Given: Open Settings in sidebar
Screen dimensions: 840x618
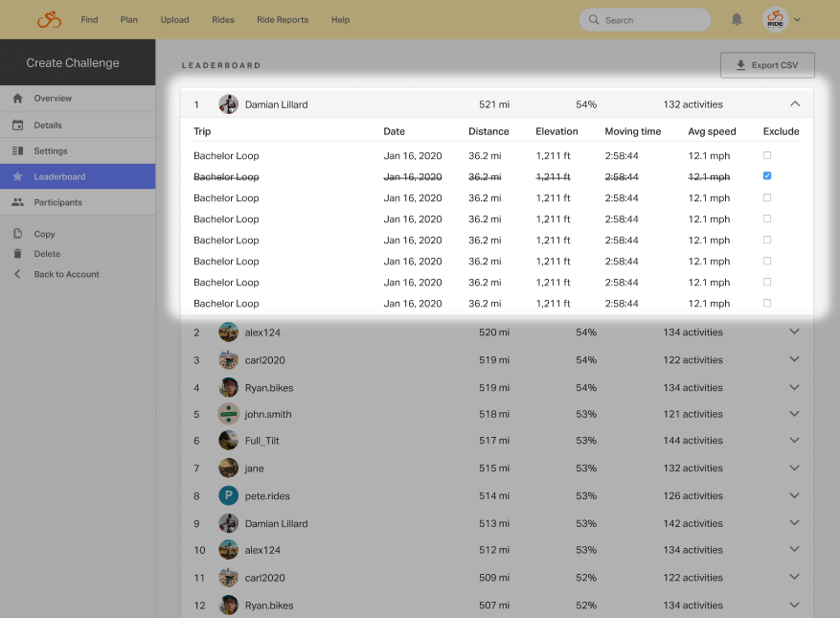Looking at the screenshot, I should (x=78, y=150).
